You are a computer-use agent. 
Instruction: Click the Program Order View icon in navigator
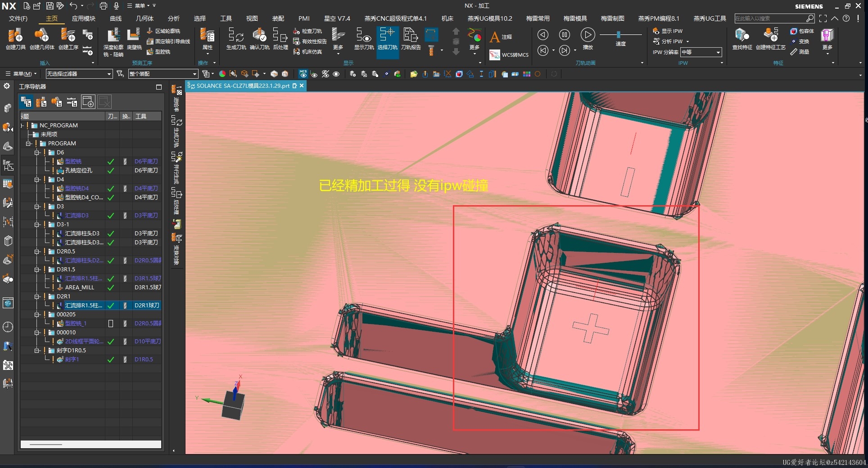[26, 102]
